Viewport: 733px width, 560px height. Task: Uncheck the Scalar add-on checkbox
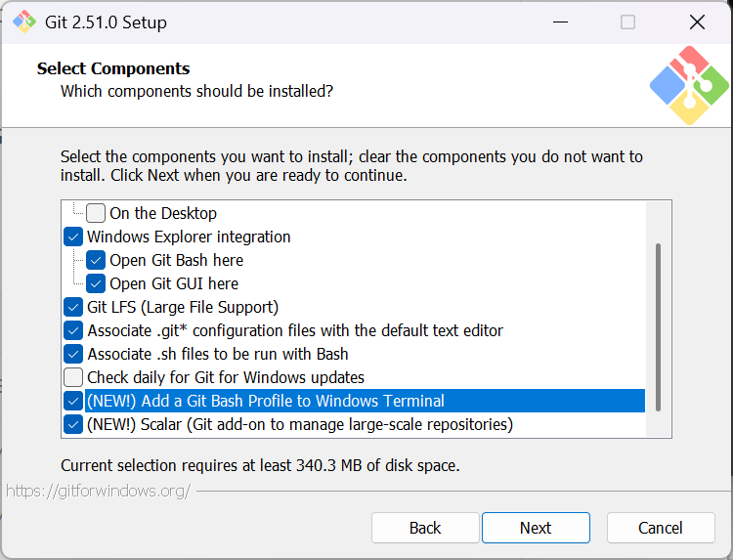[x=73, y=424]
